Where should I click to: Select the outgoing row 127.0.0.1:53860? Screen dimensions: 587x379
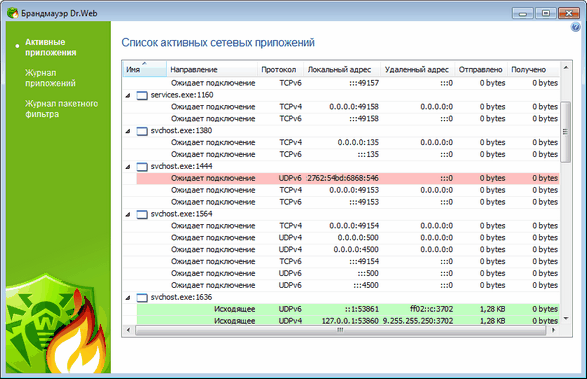[348, 321]
